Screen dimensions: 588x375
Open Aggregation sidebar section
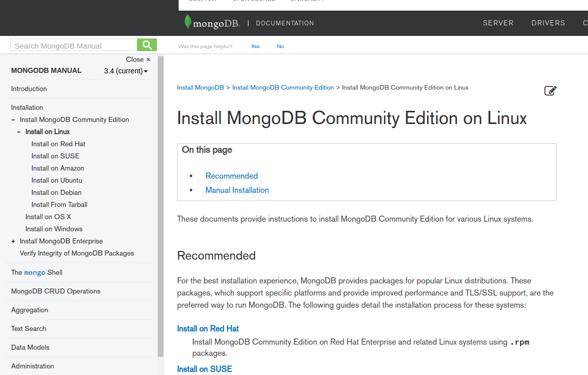click(30, 310)
